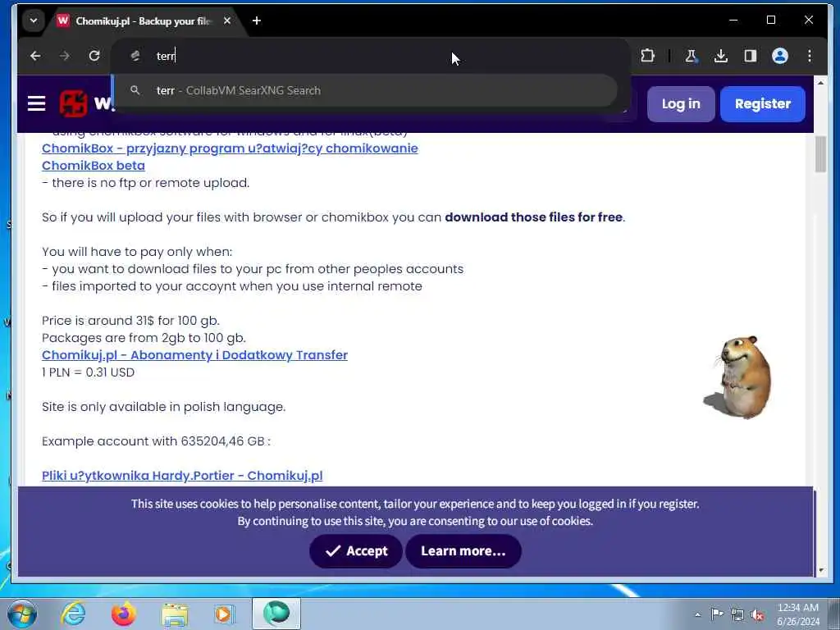Click the browser forward arrow
Image resolution: width=840 pixels, height=630 pixels.
click(x=65, y=56)
